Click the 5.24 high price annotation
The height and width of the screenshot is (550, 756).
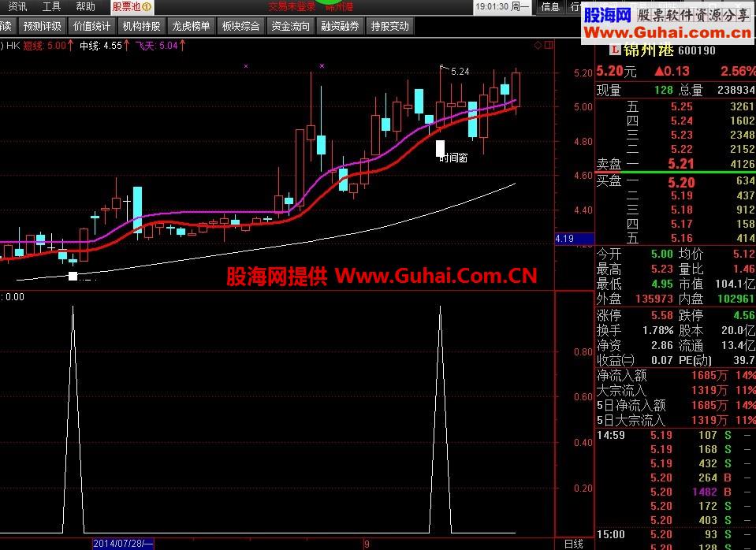pos(460,72)
